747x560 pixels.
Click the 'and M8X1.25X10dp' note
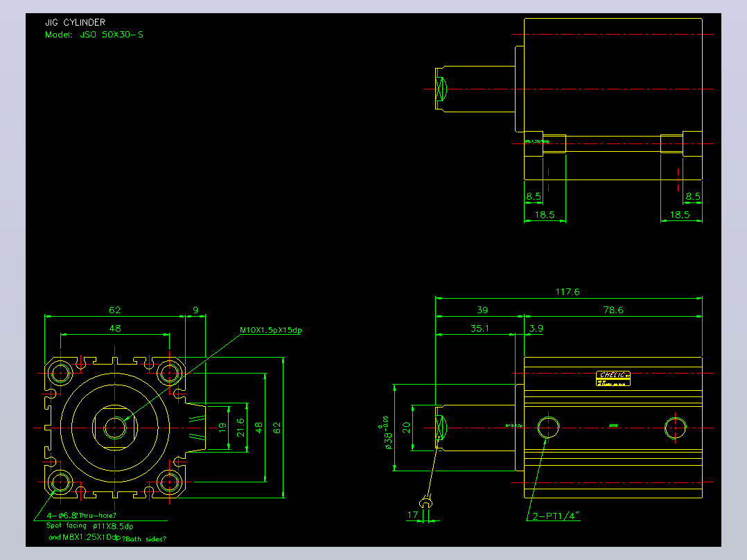[x=85, y=537]
